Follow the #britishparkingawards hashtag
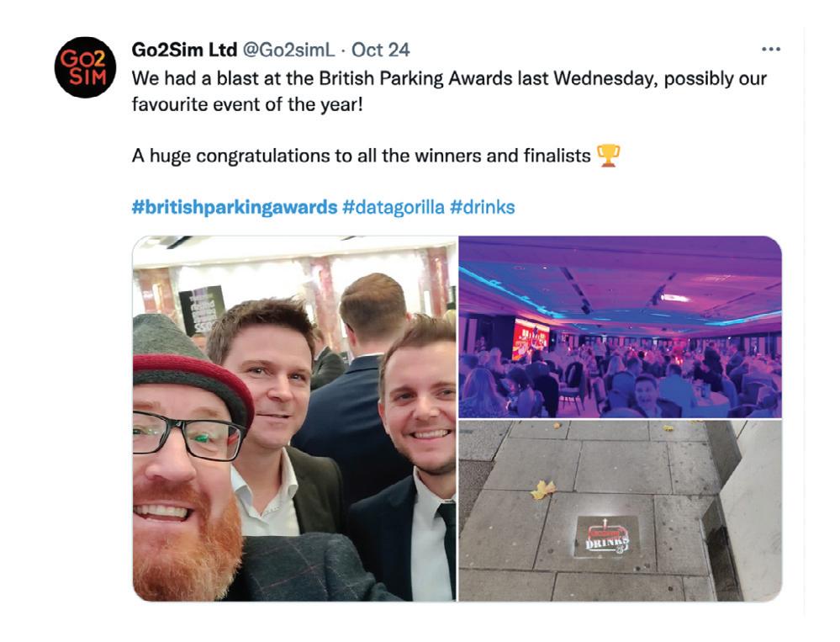The image size is (840, 642). 235,207
